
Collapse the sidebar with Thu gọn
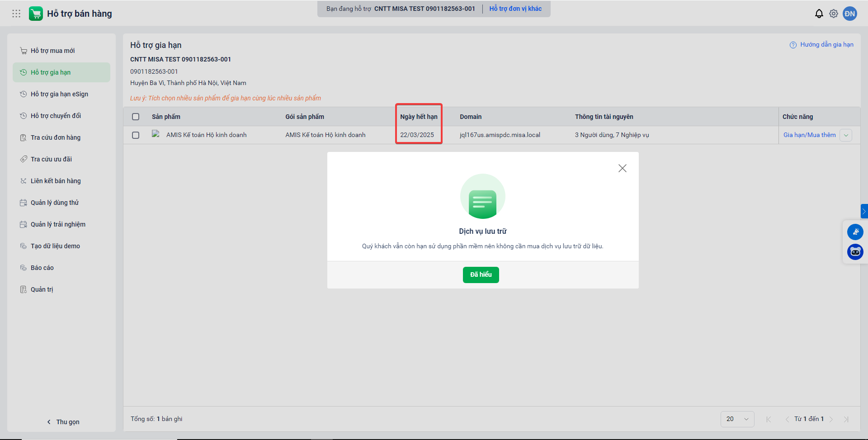(62, 422)
